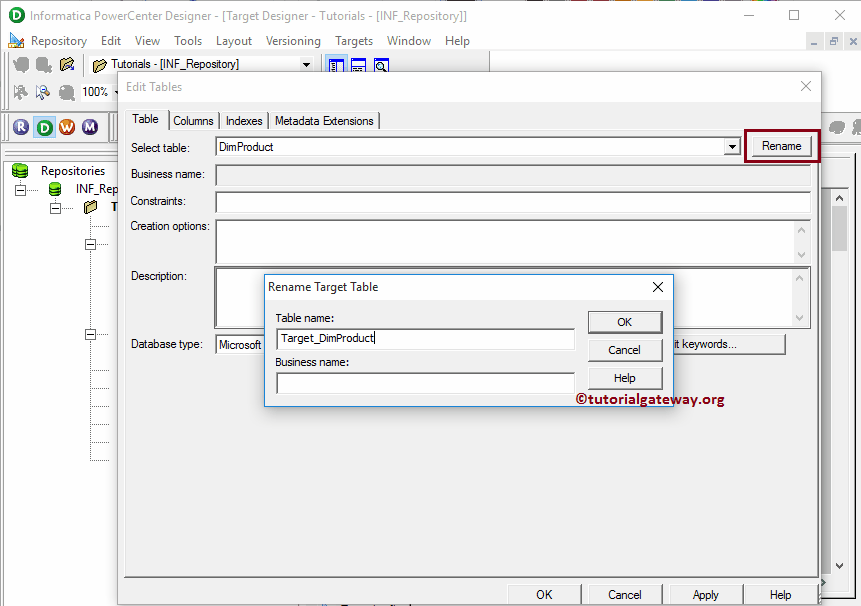This screenshot has width=861, height=606.
Task: Click the magnifier find icon on toolbar
Action: [381, 64]
